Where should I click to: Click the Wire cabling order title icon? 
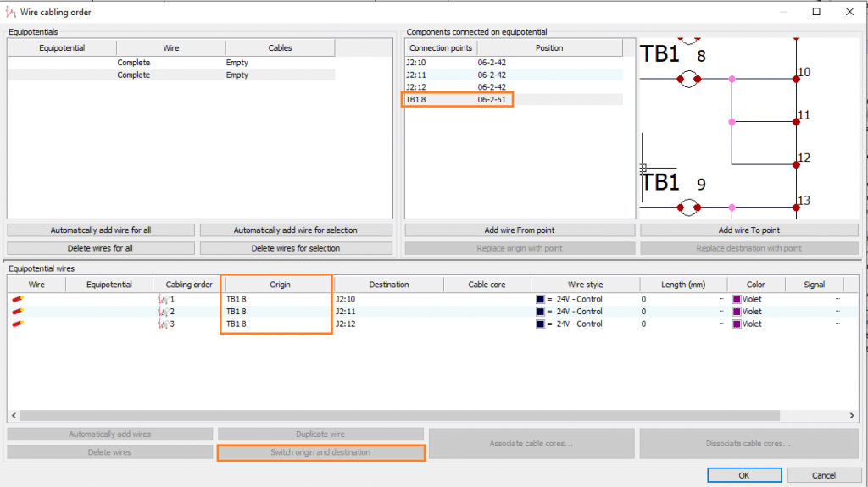10,12
